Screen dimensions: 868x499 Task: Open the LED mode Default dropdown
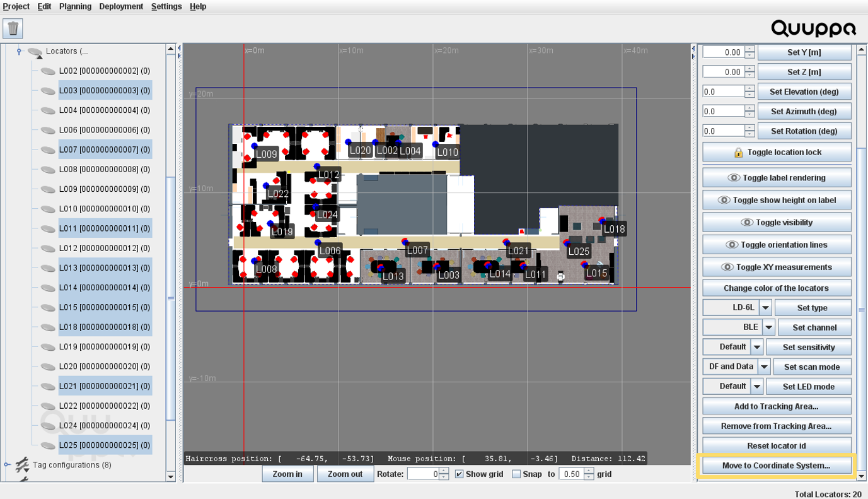[757, 386]
